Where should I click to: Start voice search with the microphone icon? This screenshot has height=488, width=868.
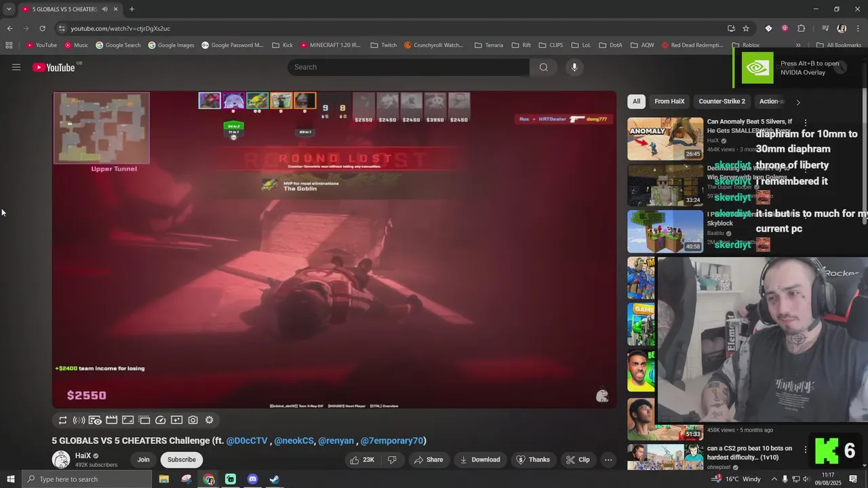[x=574, y=67]
